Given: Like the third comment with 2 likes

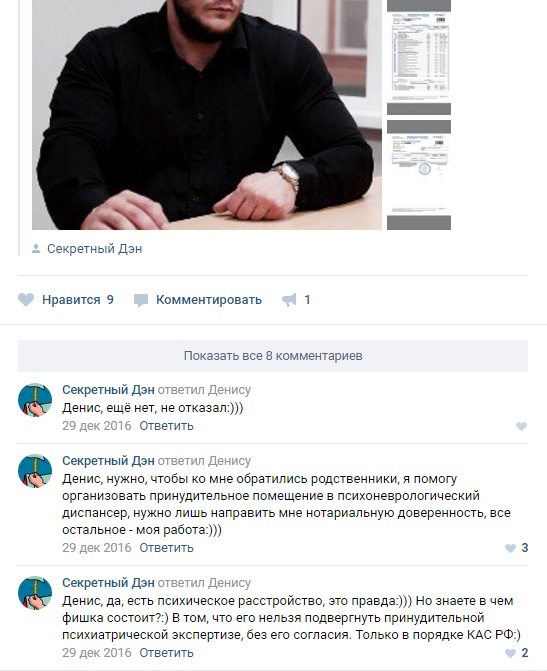Looking at the screenshot, I should pyautogui.click(x=510, y=653).
